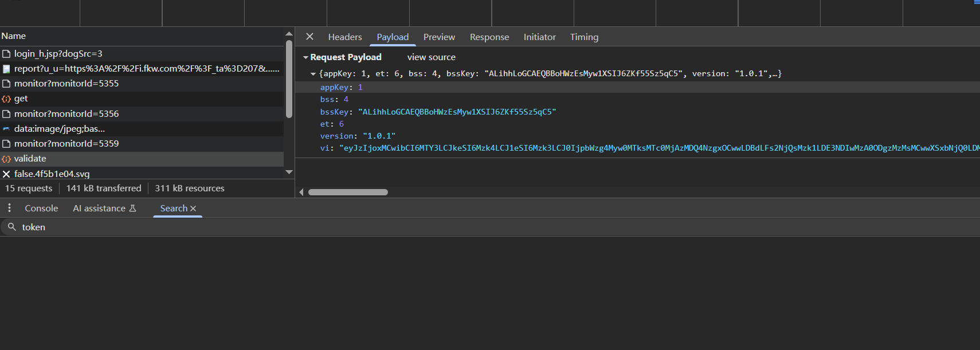Click the data:image/jpeg request image icon
This screenshot has height=350, width=980.
coord(7,129)
